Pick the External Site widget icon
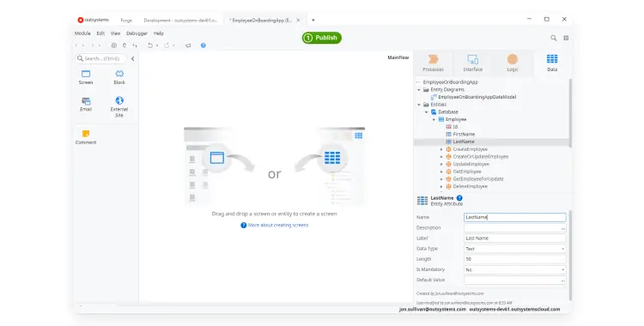Viewport: 644px width, 326px height. [x=119, y=100]
